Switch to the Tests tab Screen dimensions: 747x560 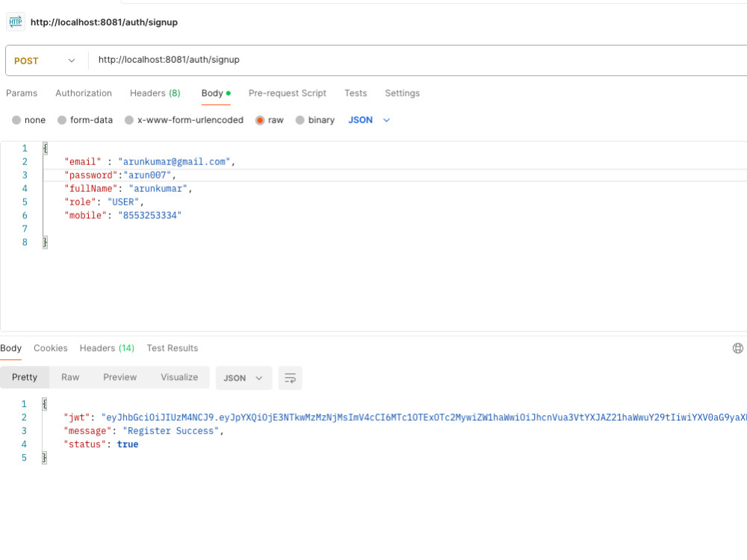[x=356, y=93]
